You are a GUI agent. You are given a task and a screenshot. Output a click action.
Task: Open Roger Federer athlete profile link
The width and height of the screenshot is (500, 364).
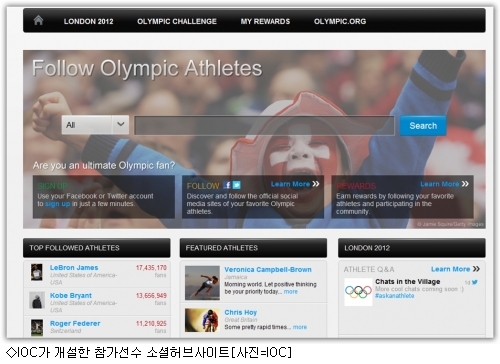(x=75, y=323)
